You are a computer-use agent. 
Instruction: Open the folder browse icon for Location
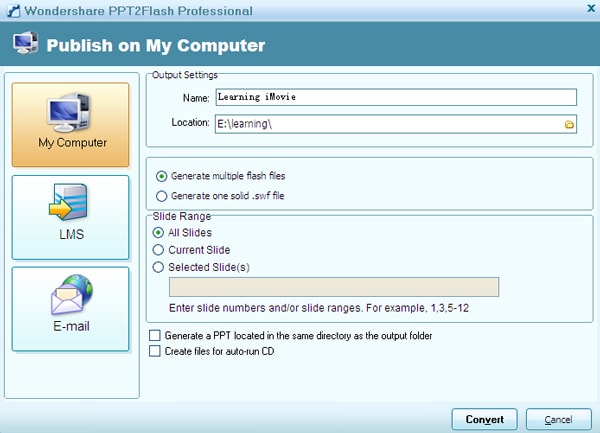[x=569, y=124]
